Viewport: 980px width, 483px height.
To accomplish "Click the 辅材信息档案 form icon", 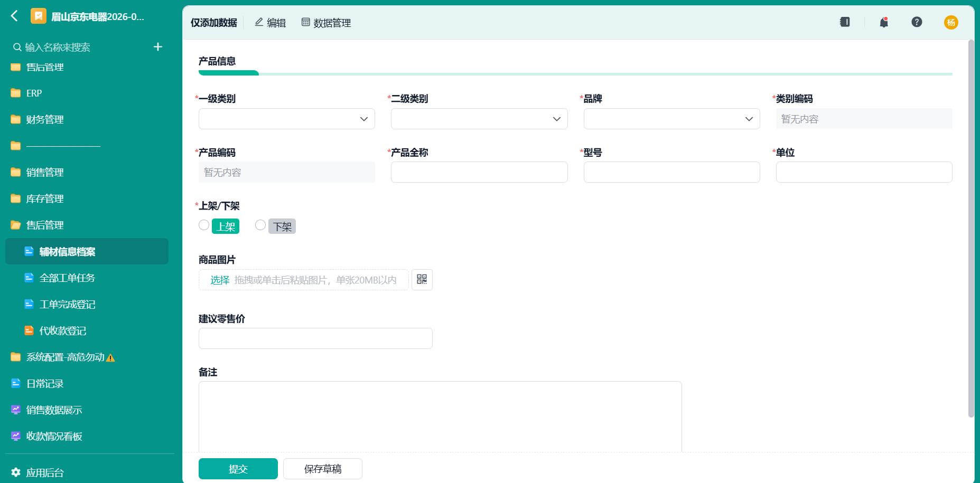I will click(x=29, y=252).
